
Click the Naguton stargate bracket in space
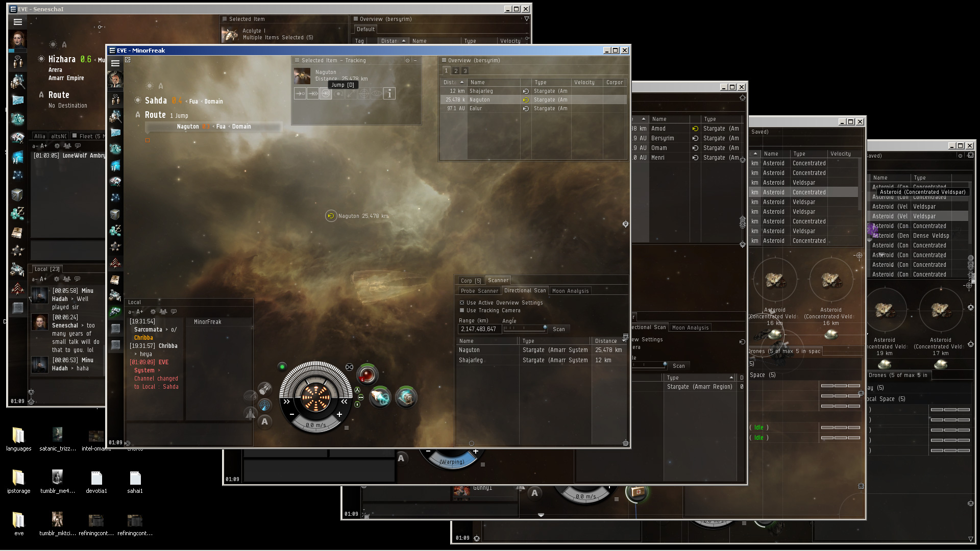coord(331,216)
